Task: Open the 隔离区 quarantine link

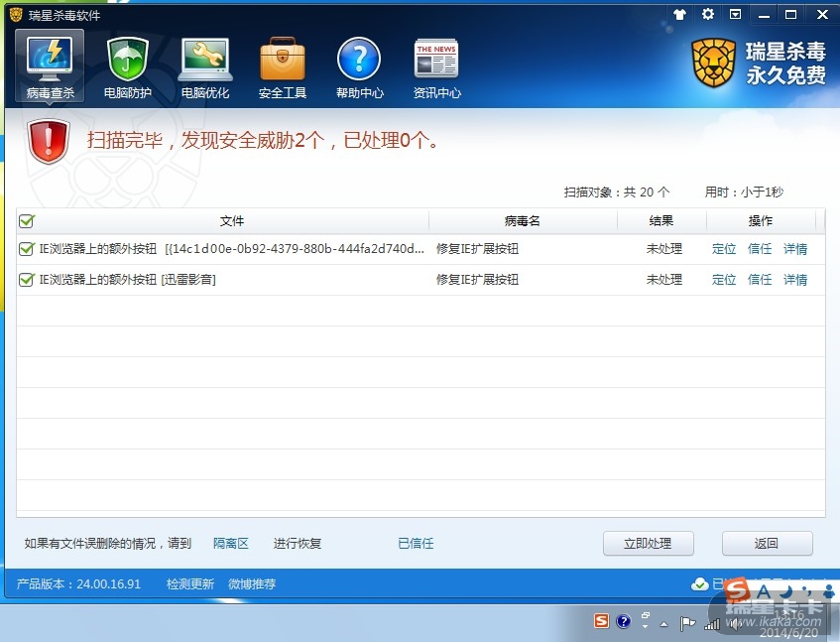Action: 231,544
